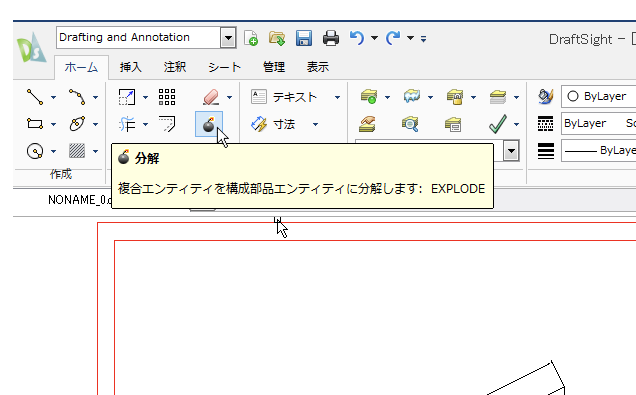Click the line weight bars icon
Screen dimensions: 636x395
(x=546, y=151)
